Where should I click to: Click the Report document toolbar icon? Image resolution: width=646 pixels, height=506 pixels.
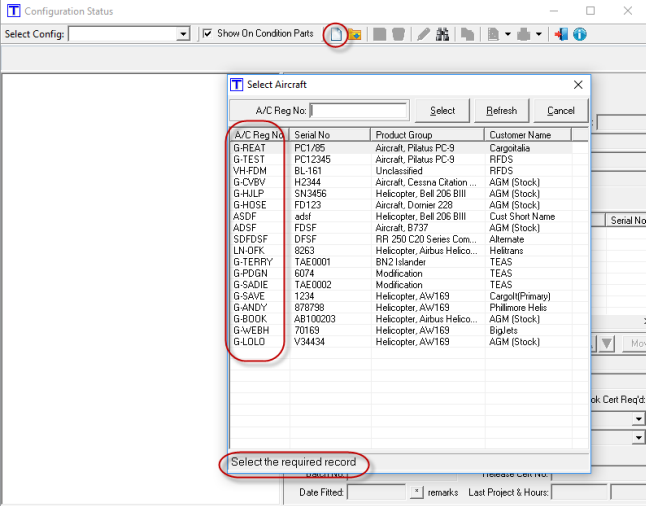coord(493,34)
